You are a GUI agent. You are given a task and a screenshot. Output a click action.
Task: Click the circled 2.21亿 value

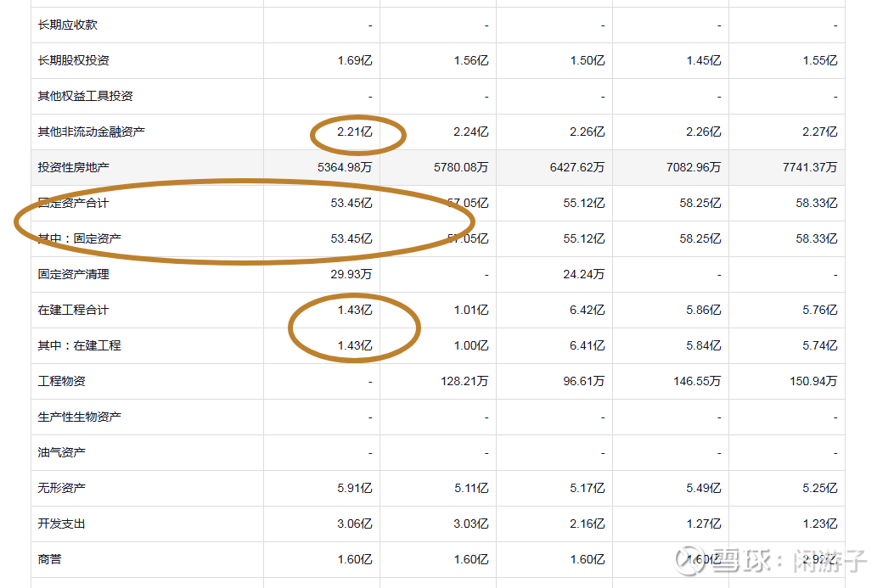(354, 132)
